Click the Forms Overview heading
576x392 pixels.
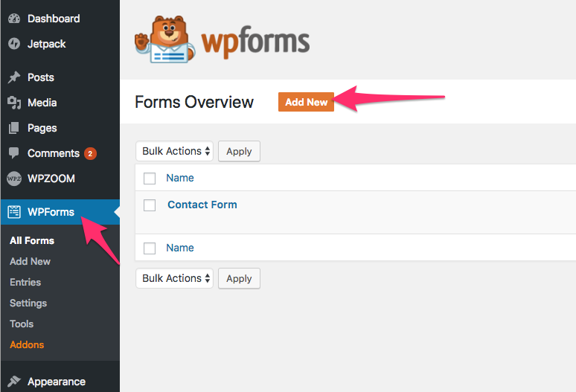click(x=194, y=102)
